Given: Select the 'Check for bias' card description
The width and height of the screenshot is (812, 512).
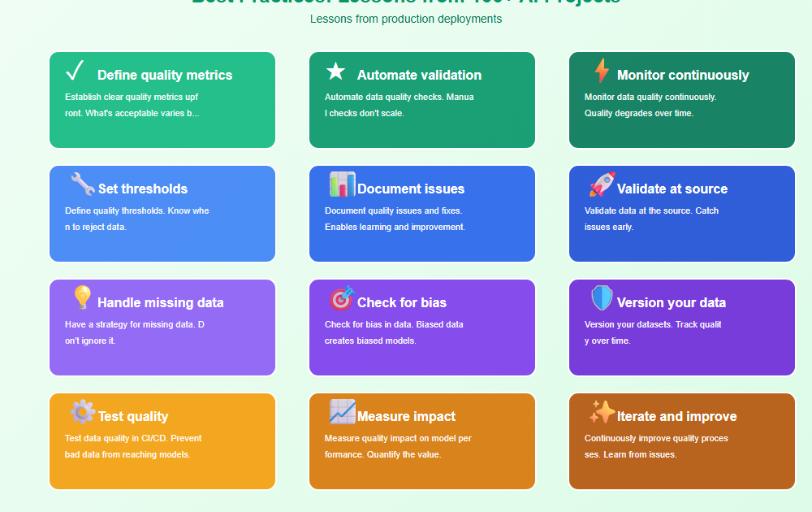Looking at the screenshot, I should 394,332.
